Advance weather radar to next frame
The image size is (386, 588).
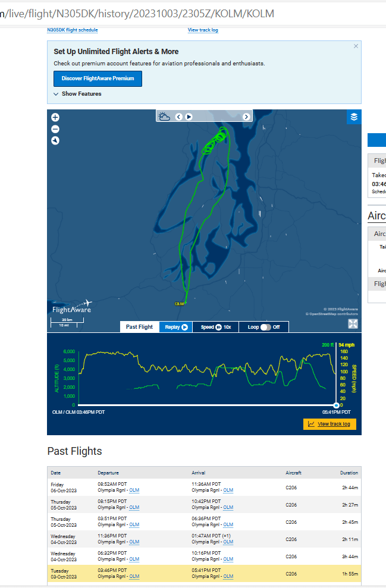[247, 117]
